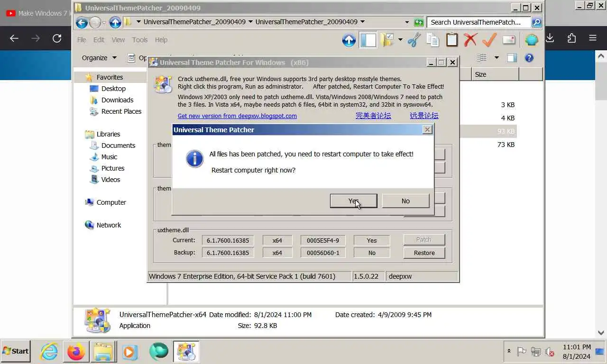Open the browser hamburger menu
This screenshot has width=607, height=364.
[593, 38]
